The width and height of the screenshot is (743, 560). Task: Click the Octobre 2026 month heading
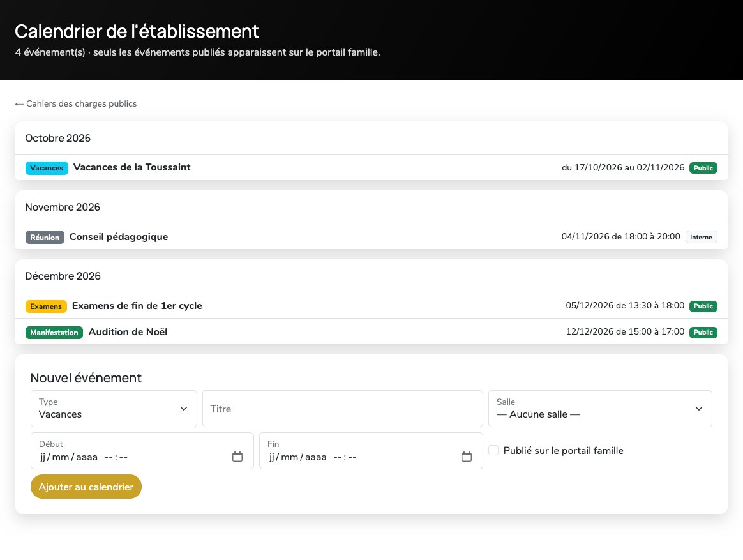[x=58, y=138]
